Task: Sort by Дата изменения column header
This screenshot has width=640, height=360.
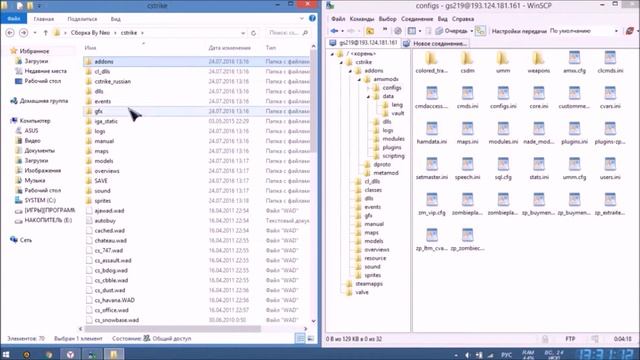Action: coord(229,48)
